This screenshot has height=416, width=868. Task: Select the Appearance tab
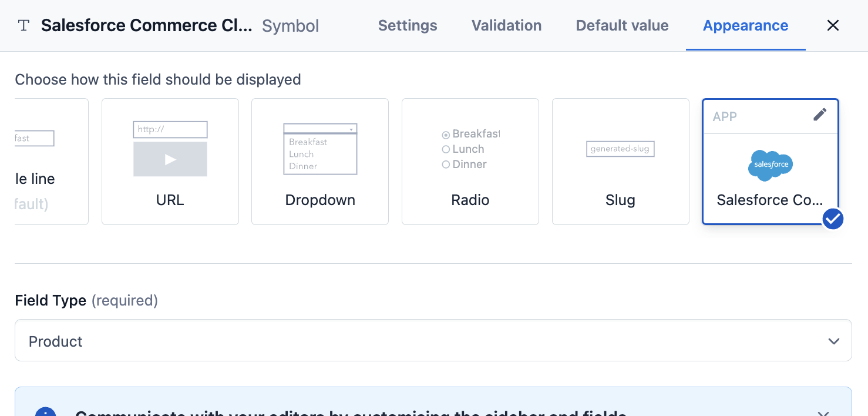pos(745,25)
